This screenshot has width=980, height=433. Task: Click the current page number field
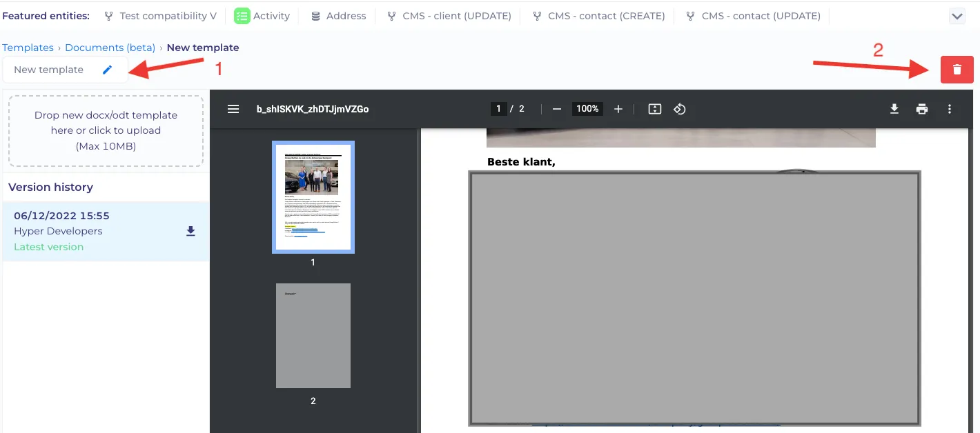click(498, 109)
